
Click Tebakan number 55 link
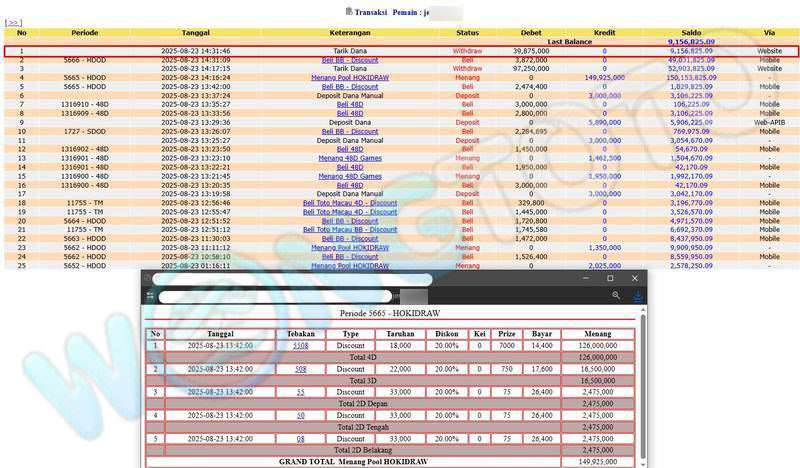[300, 392]
